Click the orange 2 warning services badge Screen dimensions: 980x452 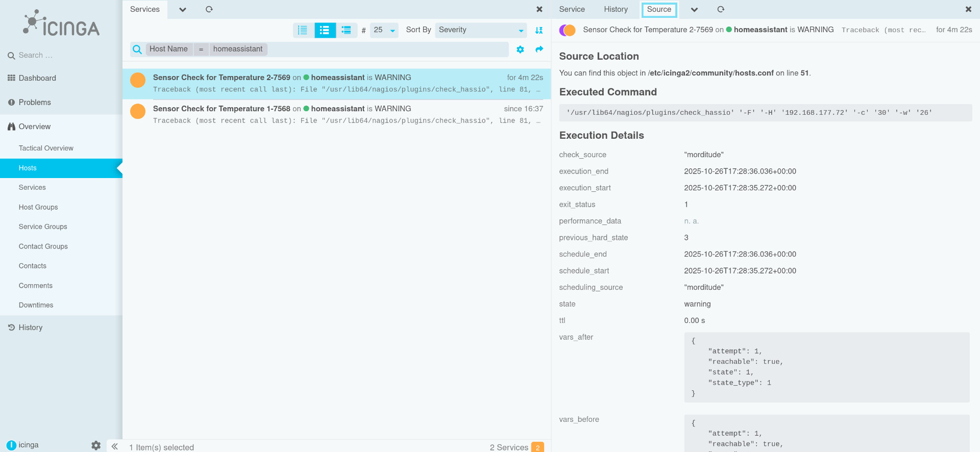click(x=537, y=447)
